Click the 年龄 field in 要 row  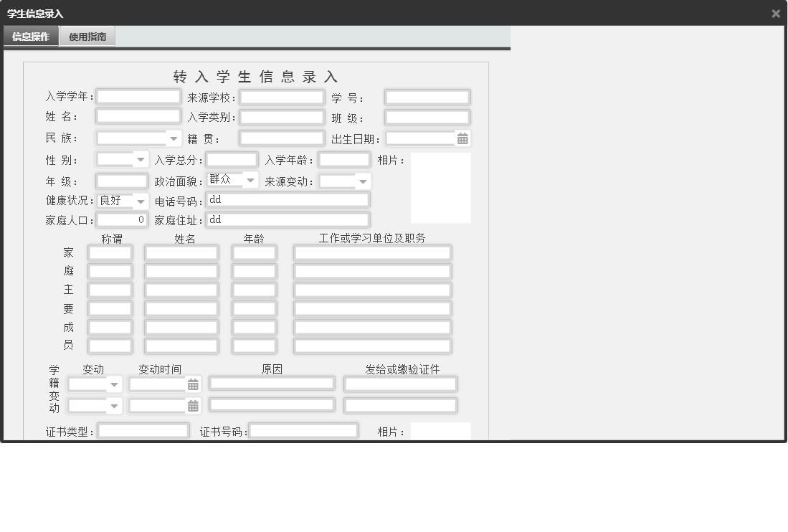point(255,308)
